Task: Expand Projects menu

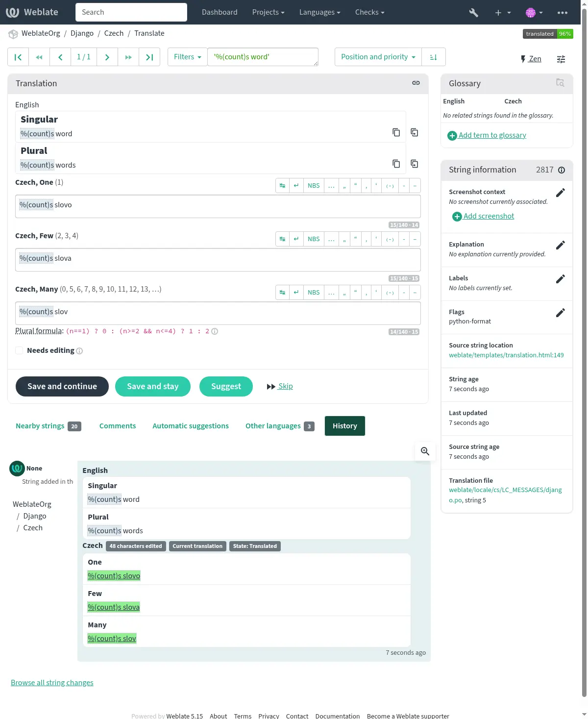Action: click(x=268, y=12)
